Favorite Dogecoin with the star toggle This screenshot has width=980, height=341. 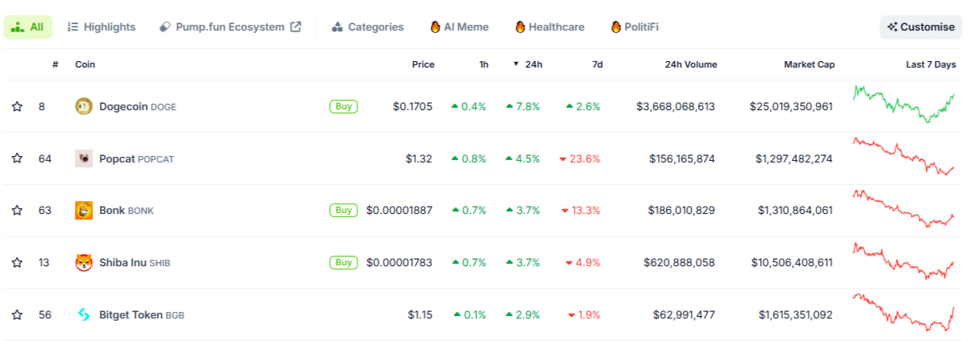17,106
